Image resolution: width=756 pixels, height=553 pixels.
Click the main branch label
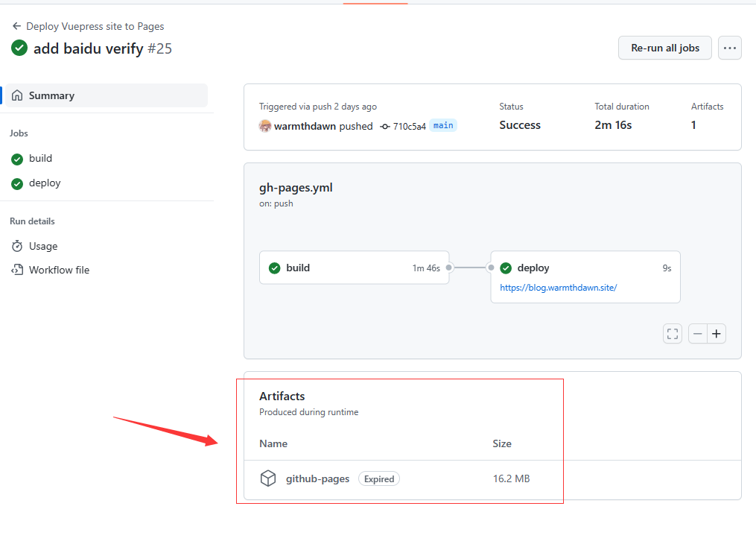(x=443, y=125)
